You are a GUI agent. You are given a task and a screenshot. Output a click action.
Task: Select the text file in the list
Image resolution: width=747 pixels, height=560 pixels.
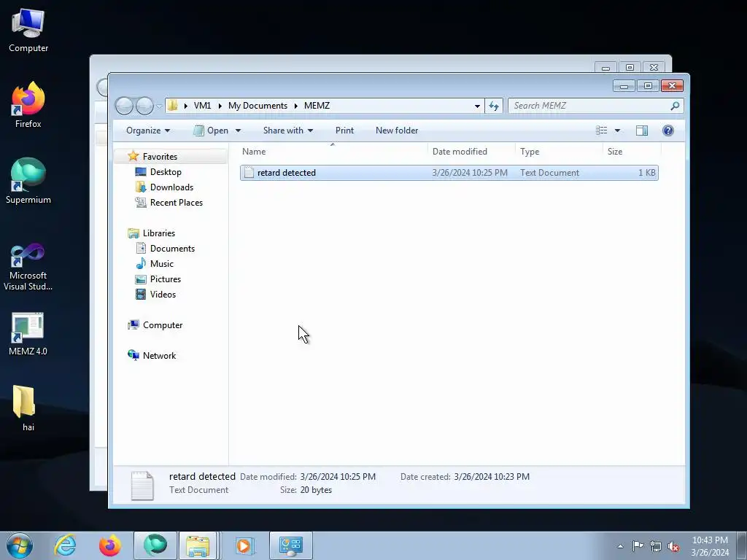(x=449, y=173)
